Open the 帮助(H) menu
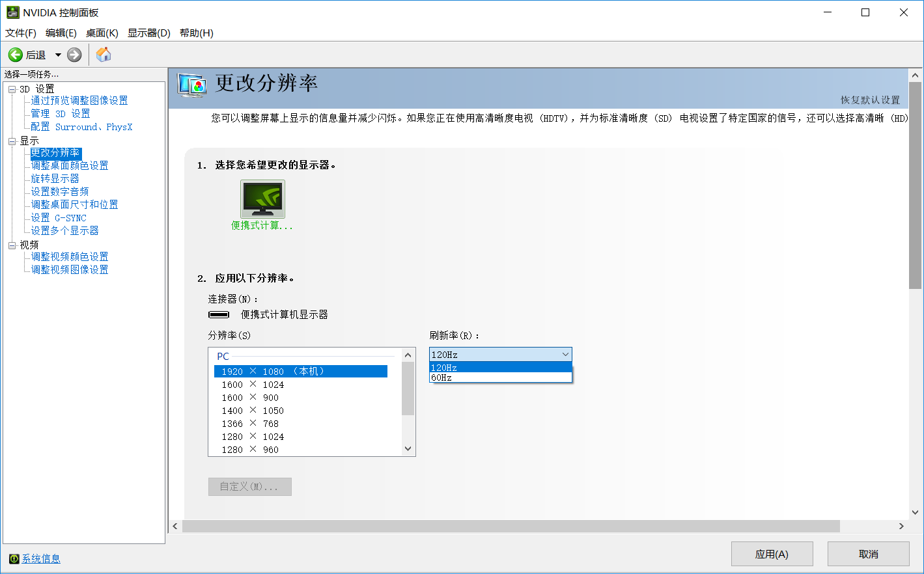Screen dimensions: 924x574 197,33
